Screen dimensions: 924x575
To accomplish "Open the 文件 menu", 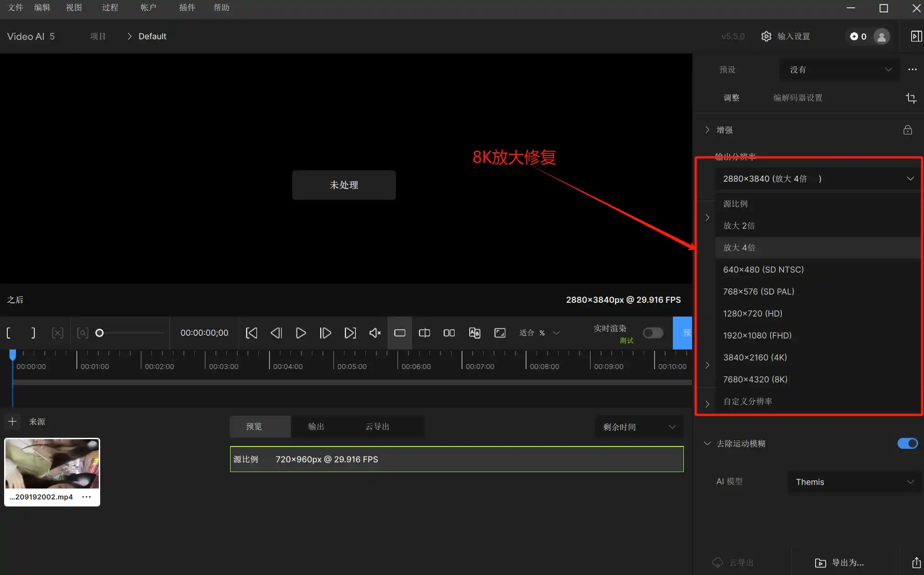I will tap(16, 8).
